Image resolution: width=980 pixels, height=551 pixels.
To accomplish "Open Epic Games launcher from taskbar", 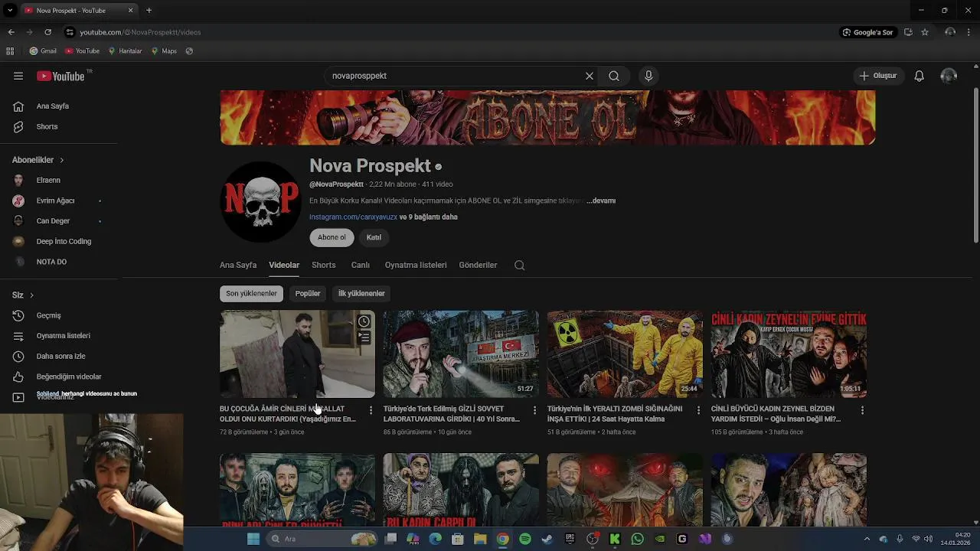I will 570,539.
